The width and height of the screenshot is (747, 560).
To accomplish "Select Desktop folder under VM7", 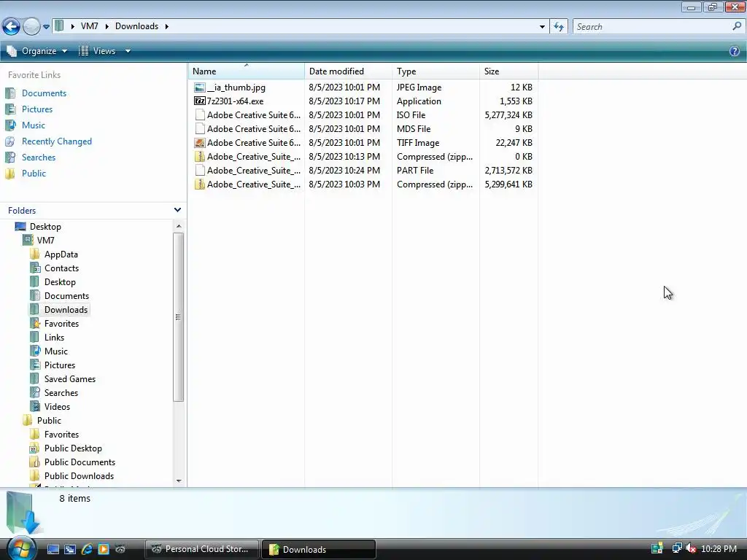I will pyautogui.click(x=60, y=282).
